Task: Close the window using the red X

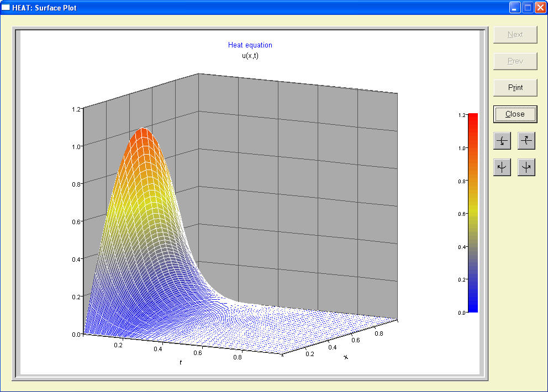Action: [540, 8]
